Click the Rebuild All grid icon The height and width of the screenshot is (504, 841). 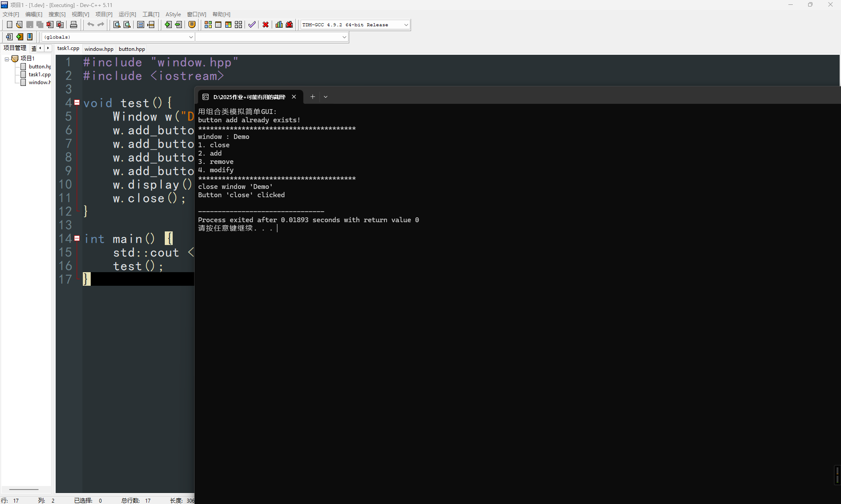[238, 25]
